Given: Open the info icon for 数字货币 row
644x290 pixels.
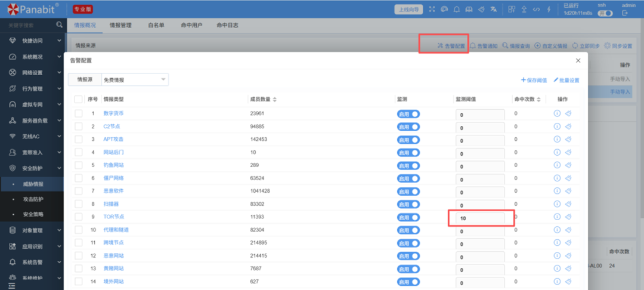Looking at the screenshot, I should coord(558,113).
